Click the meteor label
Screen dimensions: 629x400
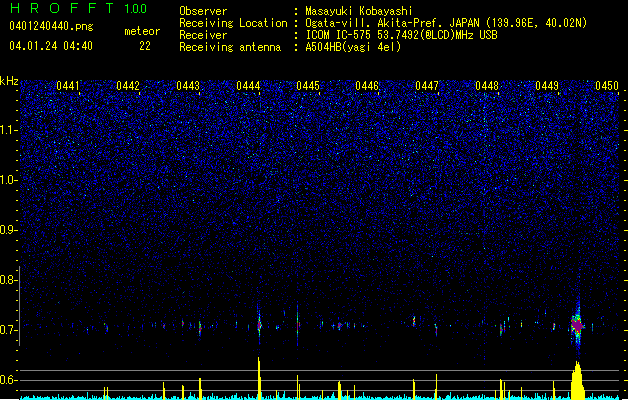click(142, 31)
